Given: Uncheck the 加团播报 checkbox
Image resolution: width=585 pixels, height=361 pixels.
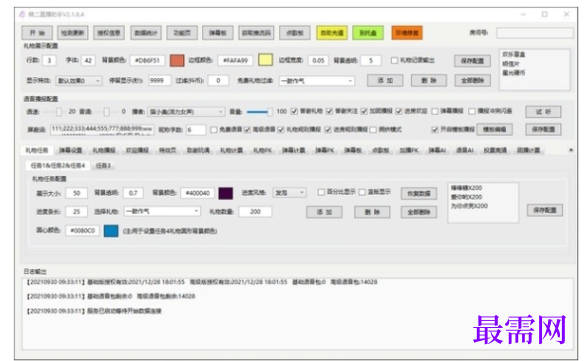Looking at the screenshot, I should pos(364,111).
